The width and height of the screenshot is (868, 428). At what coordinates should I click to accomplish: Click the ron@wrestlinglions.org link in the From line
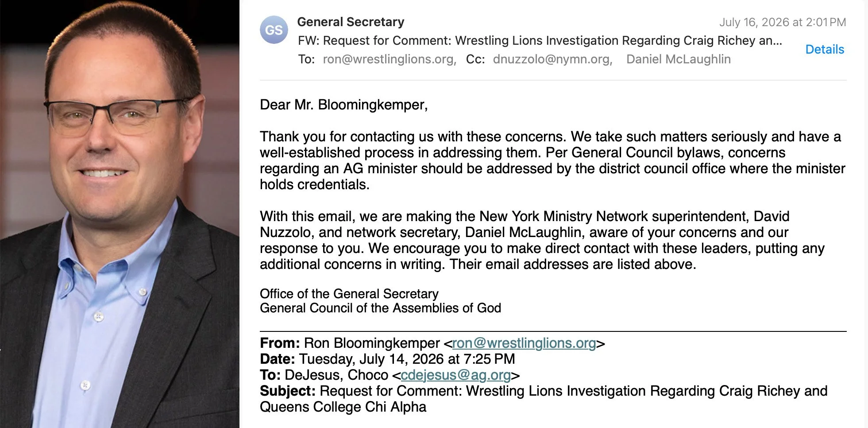tap(524, 343)
